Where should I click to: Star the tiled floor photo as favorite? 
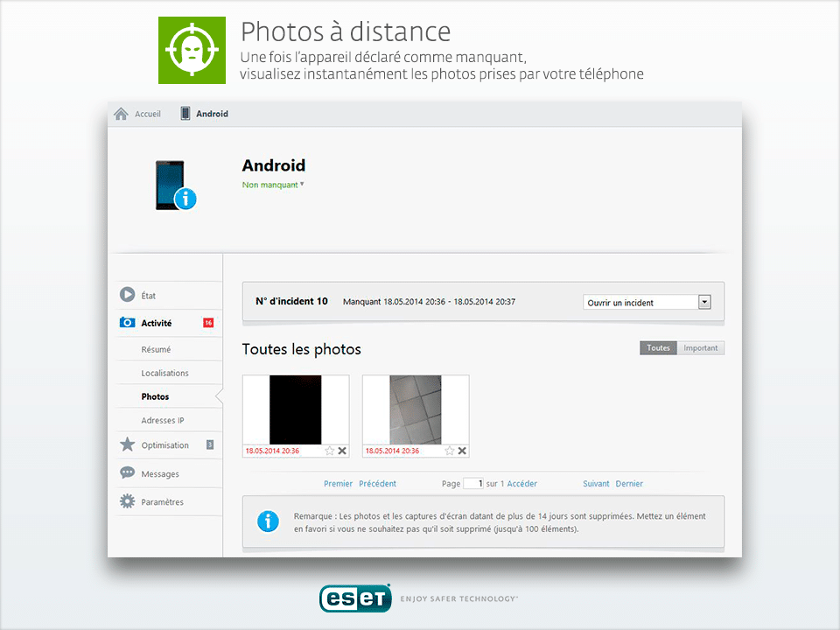pos(450,451)
